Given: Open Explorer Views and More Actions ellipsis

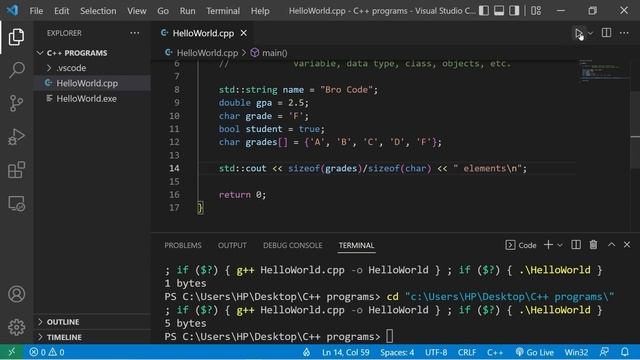Looking at the screenshot, I should 134,33.
